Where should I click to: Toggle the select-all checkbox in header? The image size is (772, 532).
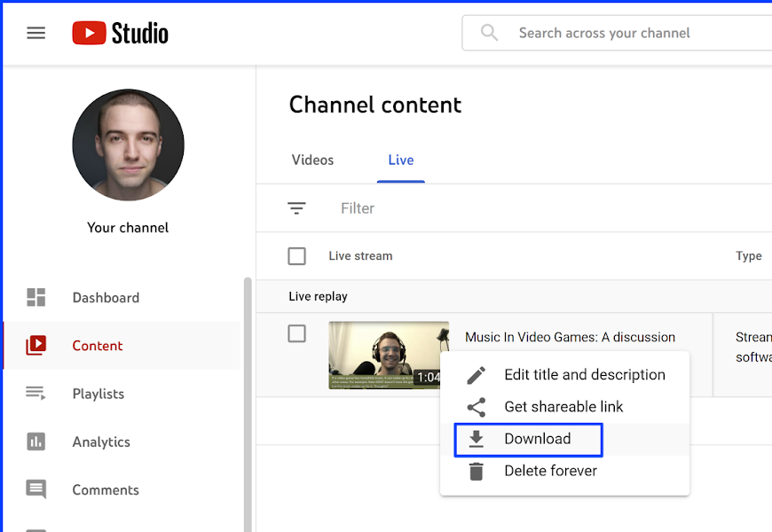[x=297, y=256]
